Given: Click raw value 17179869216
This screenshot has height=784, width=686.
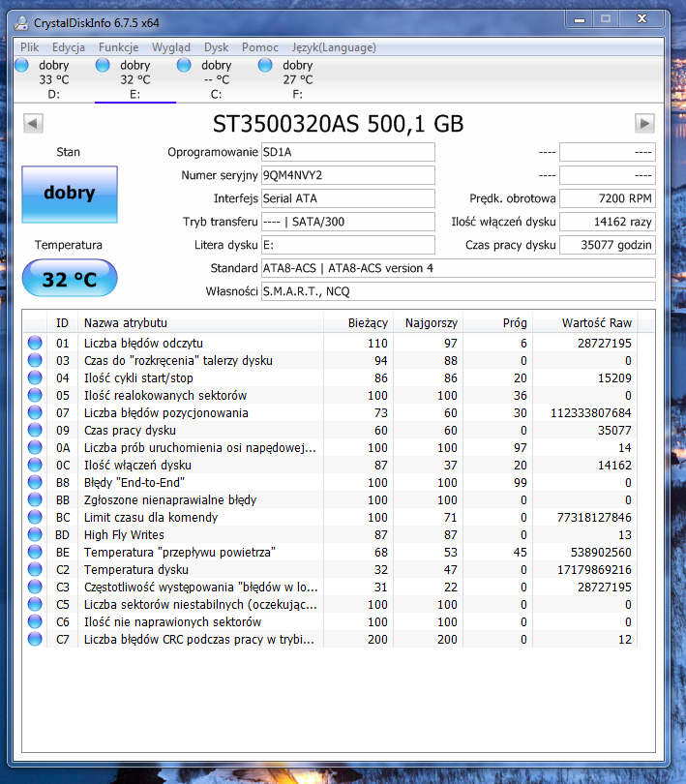Looking at the screenshot, I should [x=594, y=569].
